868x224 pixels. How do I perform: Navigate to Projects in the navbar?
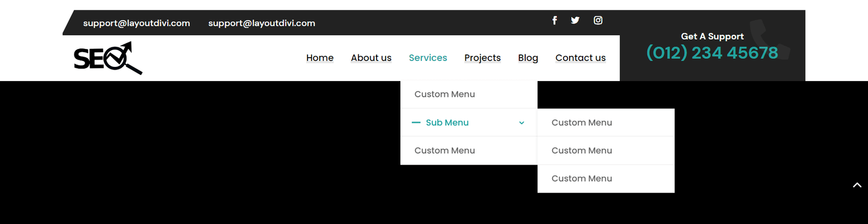pyautogui.click(x=482, y=58)
